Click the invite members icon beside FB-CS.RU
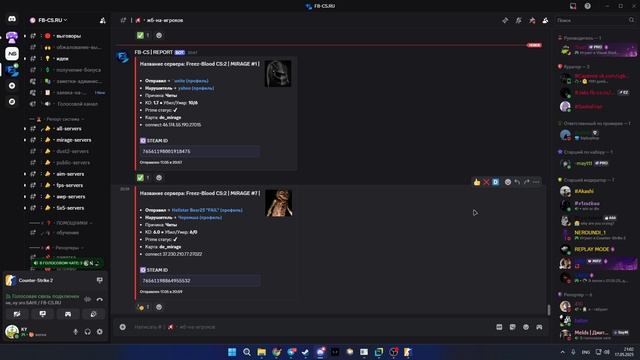640x360 pixels. 102,20
